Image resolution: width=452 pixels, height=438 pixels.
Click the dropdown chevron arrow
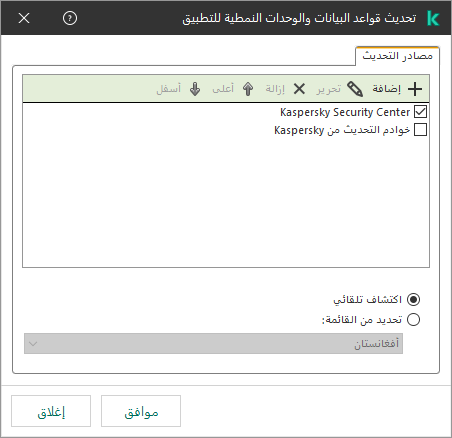pos(33,344)
